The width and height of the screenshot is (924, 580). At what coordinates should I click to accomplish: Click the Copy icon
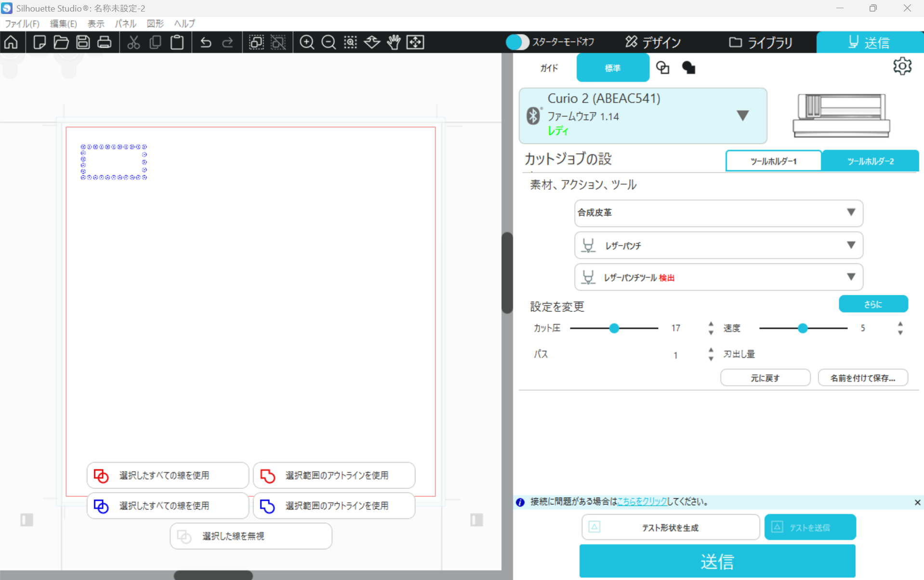point(155,42)
